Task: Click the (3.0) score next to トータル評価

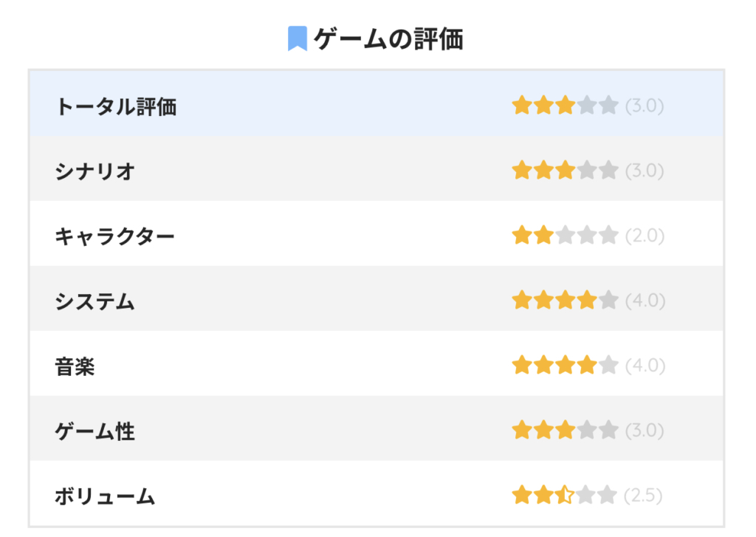Action: click(645, 106)
